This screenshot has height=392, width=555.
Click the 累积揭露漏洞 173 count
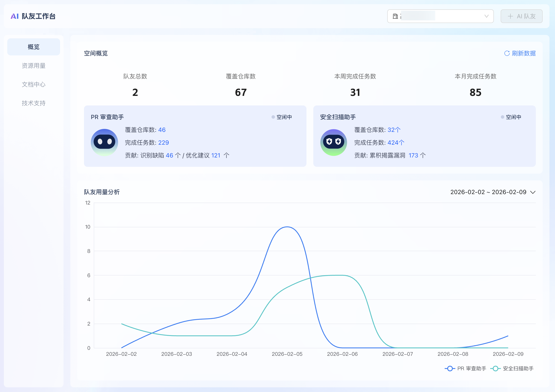tap(413, 155)
